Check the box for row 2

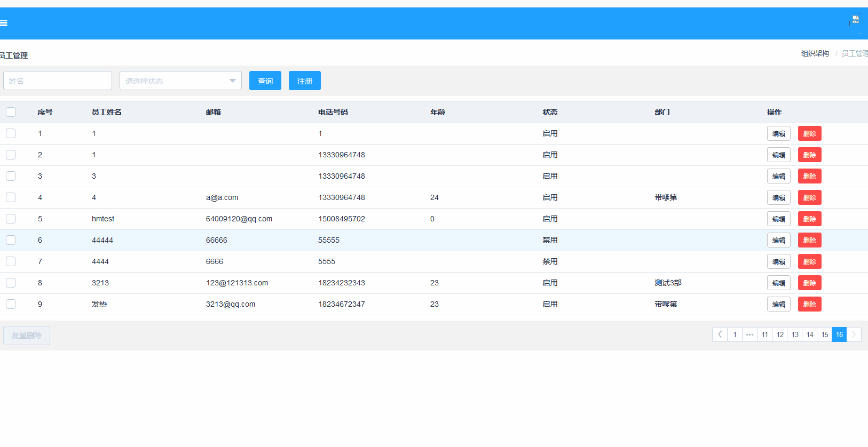pos(11,155)
